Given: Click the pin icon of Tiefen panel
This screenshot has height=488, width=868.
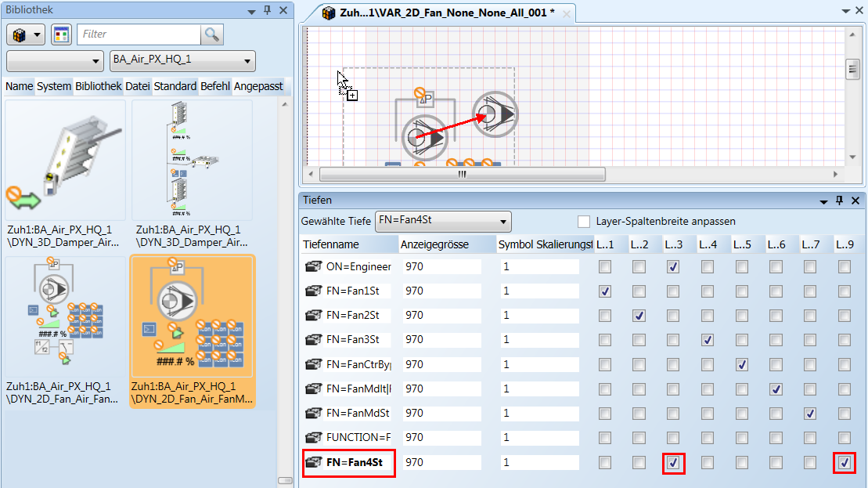Looking at the screenshot, I should (x=837, y=201).
